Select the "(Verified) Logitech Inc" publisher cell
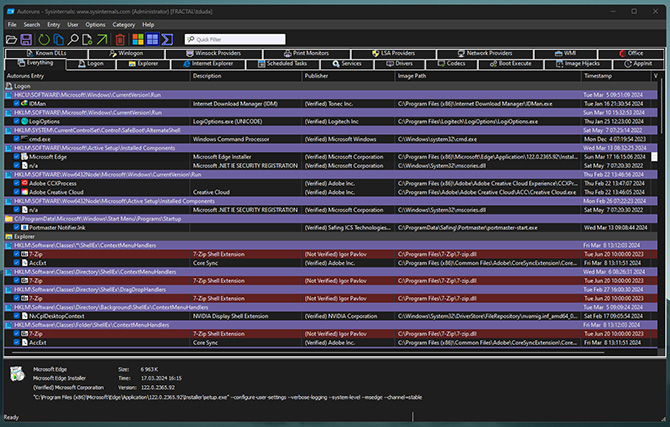 (x=331, y=121)
